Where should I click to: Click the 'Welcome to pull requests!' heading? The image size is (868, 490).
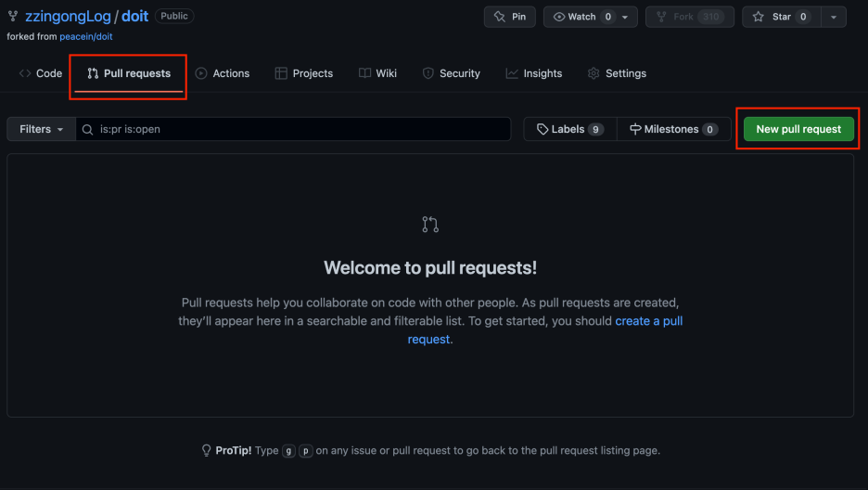[x=430, y=267]
